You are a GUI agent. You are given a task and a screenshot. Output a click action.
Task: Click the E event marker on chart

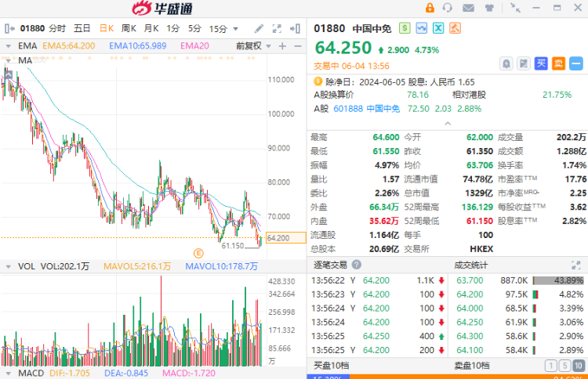click(x=198, y=254)
